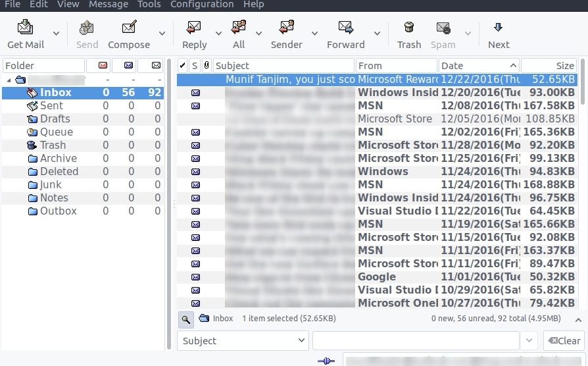
Task: Open Reply to Sender dropdown arrow
Action: tap(314, 34)
